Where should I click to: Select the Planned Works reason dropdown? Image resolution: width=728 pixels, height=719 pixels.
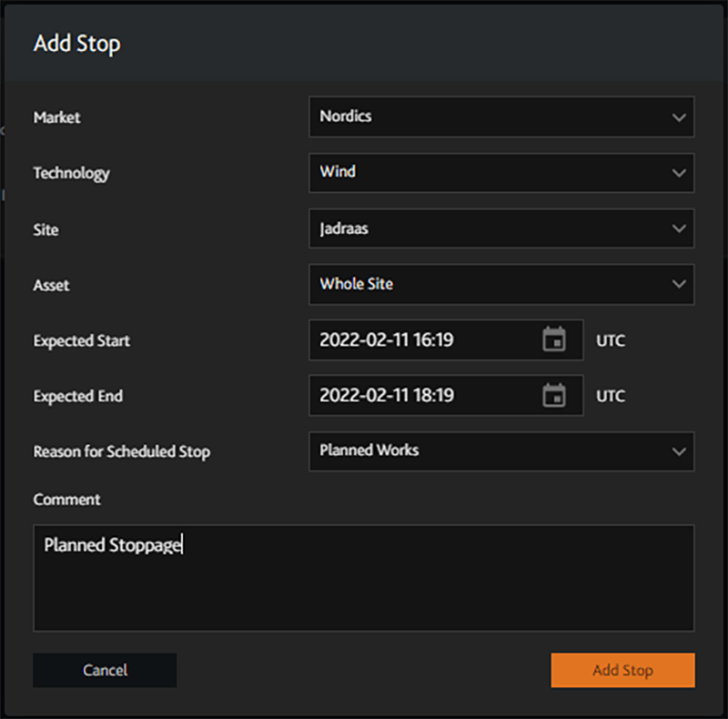click(491, 451)
